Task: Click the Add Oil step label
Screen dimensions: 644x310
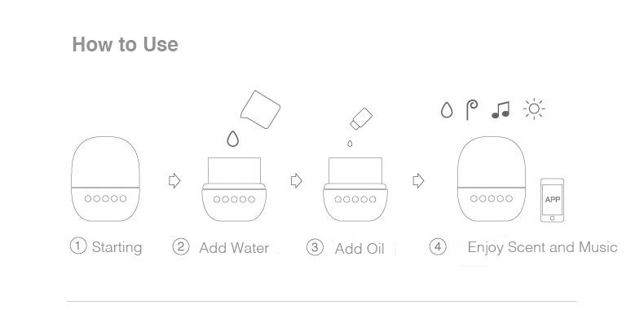Action: pos(359,249)
